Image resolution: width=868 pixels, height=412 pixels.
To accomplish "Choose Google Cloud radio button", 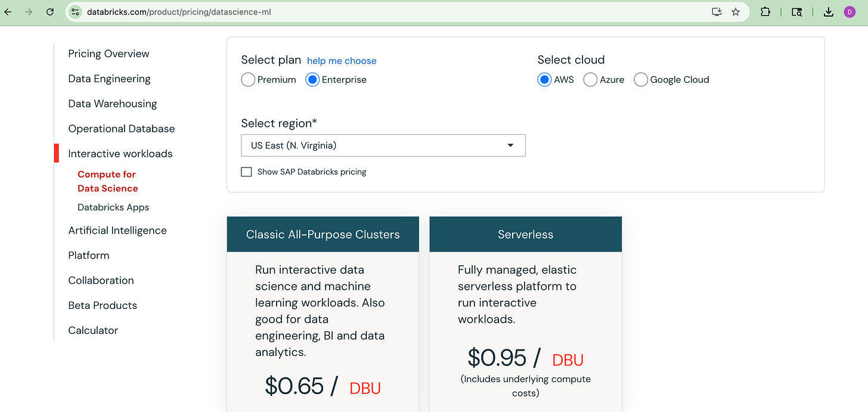I will click(641, 80).
